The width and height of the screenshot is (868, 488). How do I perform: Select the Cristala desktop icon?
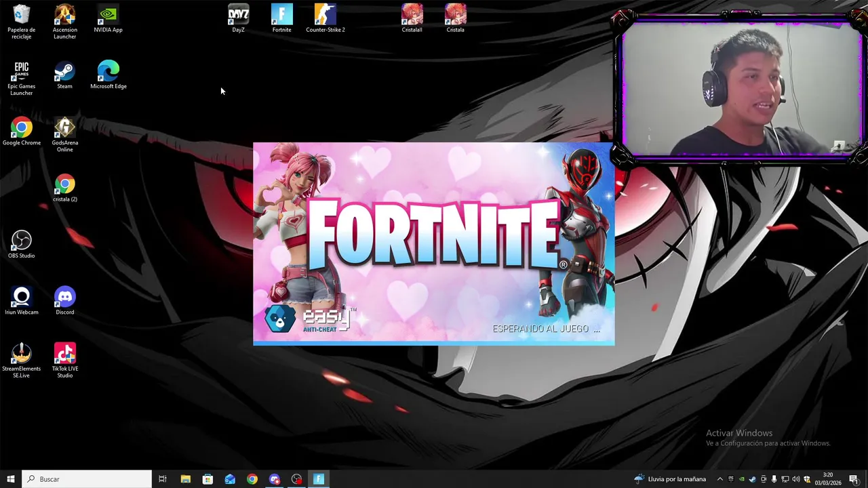click(456, 19)
